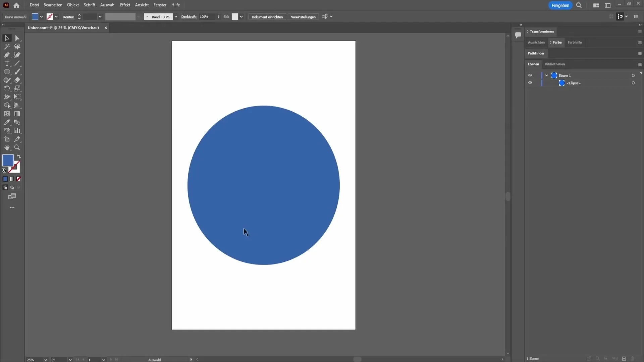The width and height of the screenshot is (644, 362).
Task: Select the Lasso tool
Action: pyautogui.click(x=17, y=47)
